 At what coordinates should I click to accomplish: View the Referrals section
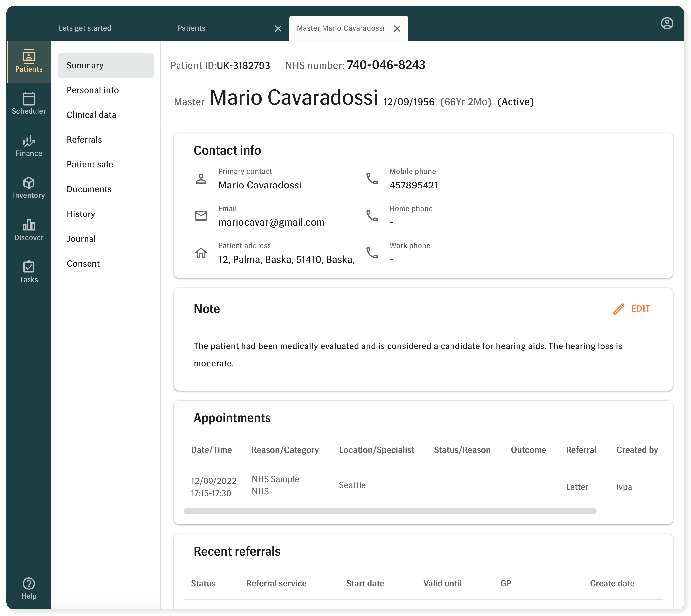point(84,139)
